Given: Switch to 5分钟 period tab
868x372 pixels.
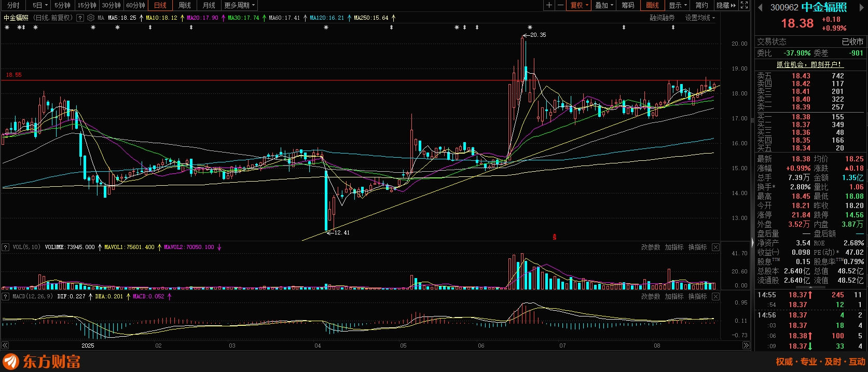Looking at the screenshot, I should click(x=62, y=5).
